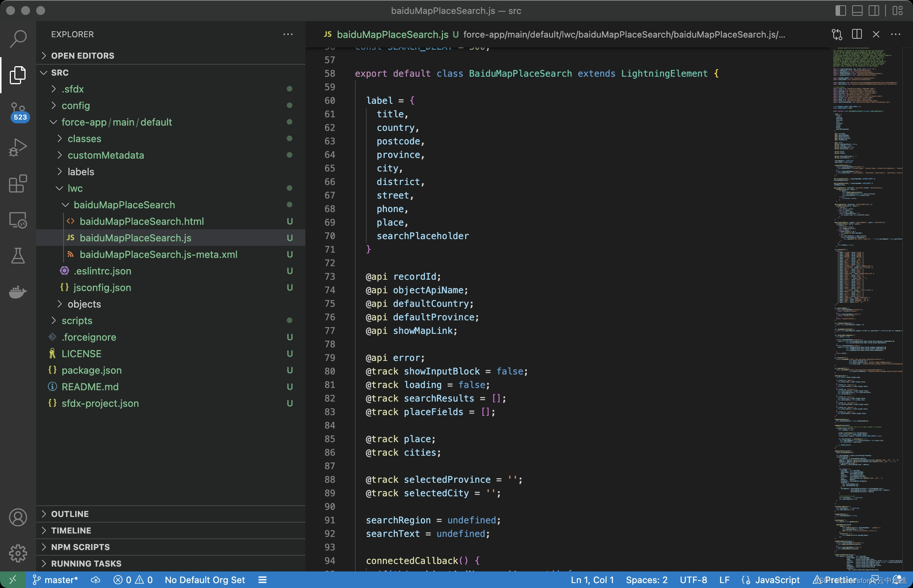Open the Explorer view icon
The height and width of the screenshot is (588, 913).
tap(18, 75)
